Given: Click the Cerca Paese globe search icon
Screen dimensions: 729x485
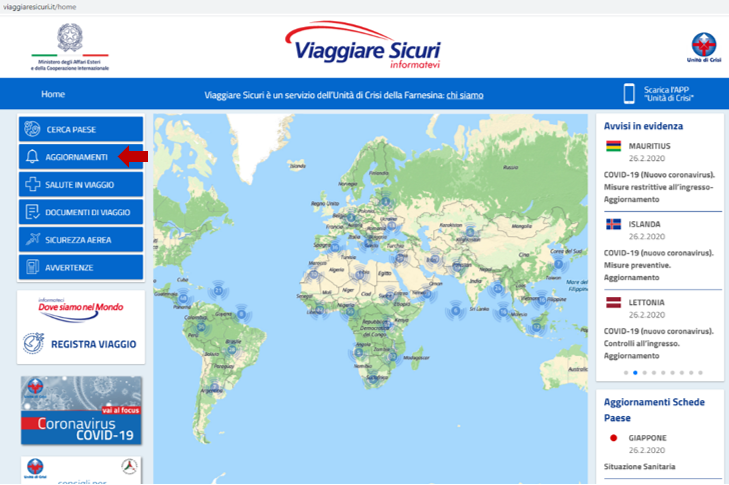Looking at the screenshot, I should click(33, 129).
